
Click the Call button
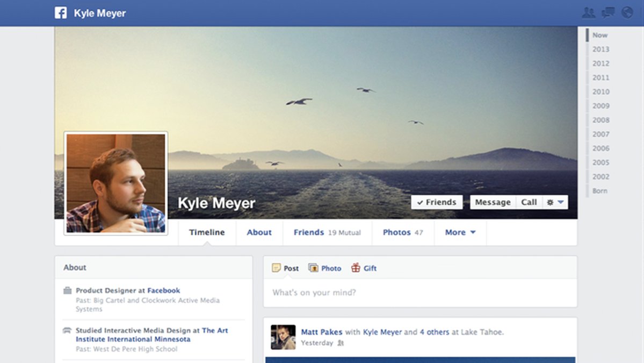point(529,202)
